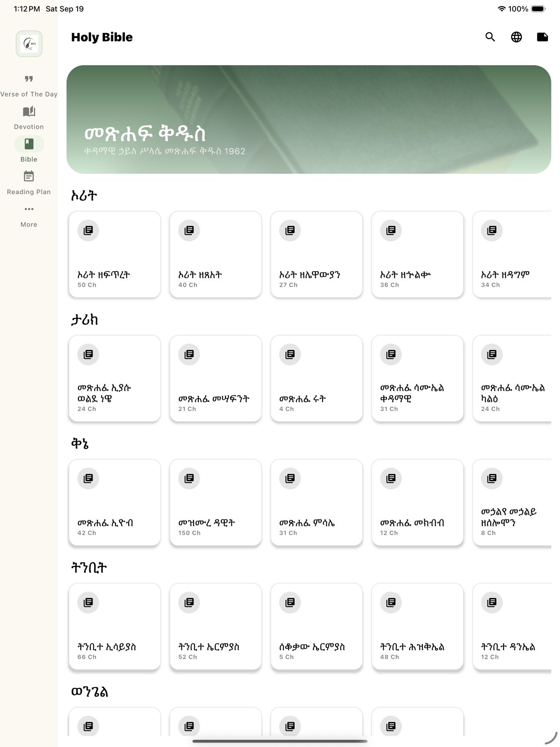
Task: Click the መጽሐፈ ኢዮብ book title
Action: tap(105, 523)
